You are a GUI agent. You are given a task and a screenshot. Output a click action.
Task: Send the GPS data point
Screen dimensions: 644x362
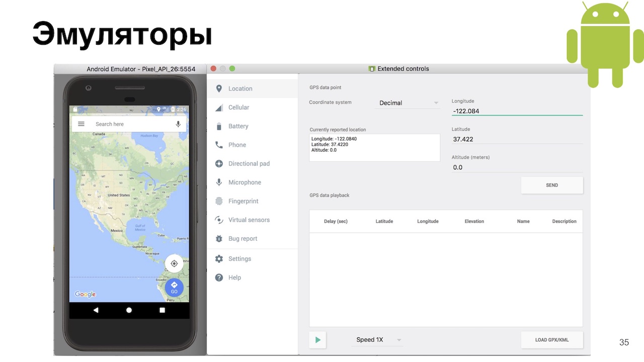coord(552,185)
